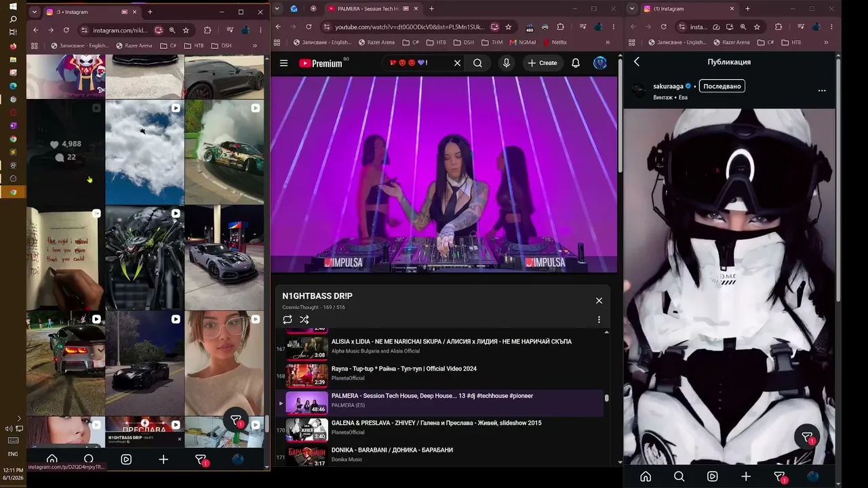
Task: Open Instagram Reels in left window
Action: click(126, 460)
